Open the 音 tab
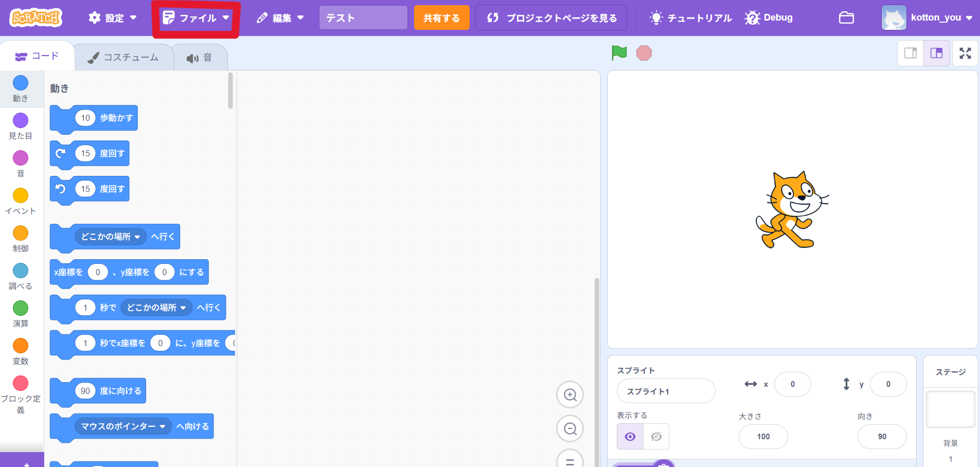 coord(200,58)
